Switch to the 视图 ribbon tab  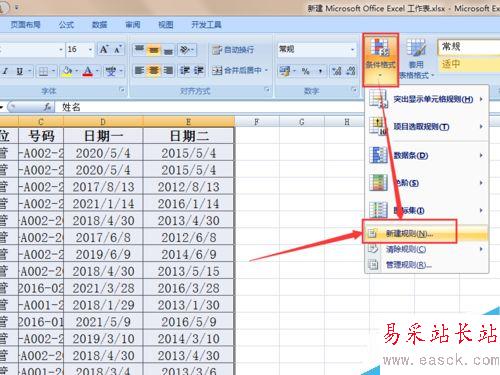coord(166,25)
